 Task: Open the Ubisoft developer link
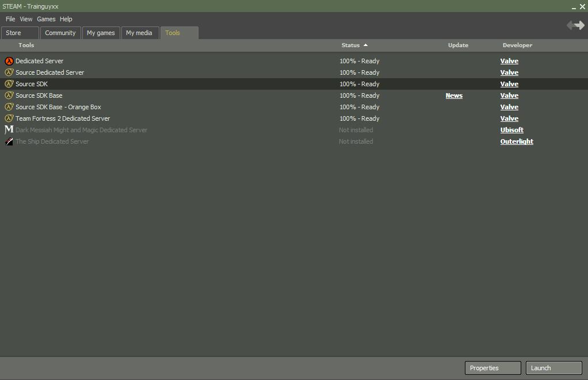coord(512,130)
